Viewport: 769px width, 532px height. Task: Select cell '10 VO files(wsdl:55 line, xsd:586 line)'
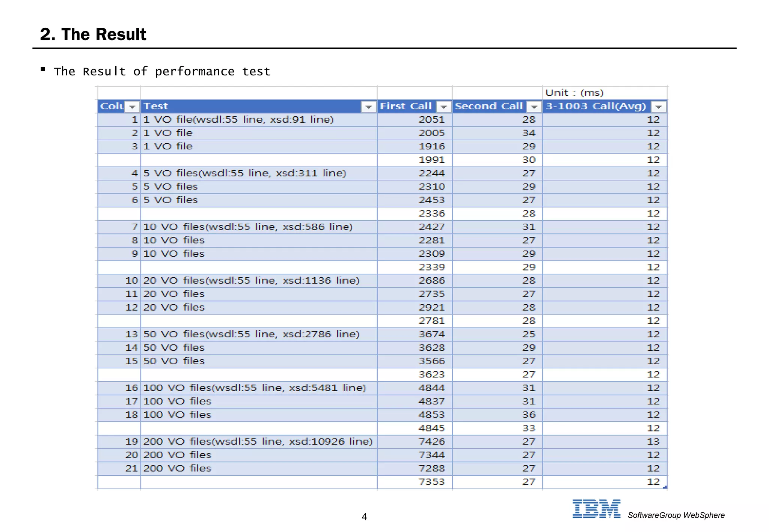point(259,227)
